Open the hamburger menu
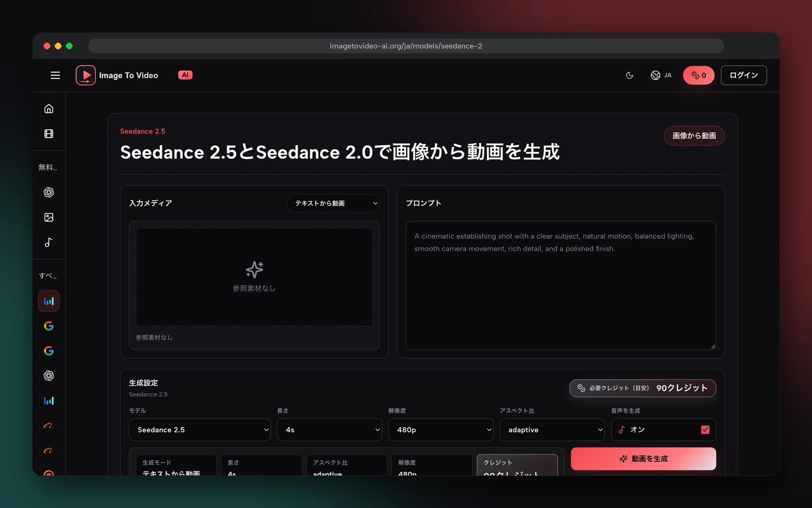The width and height of the screenshot is (812, 508). point(55,75)
